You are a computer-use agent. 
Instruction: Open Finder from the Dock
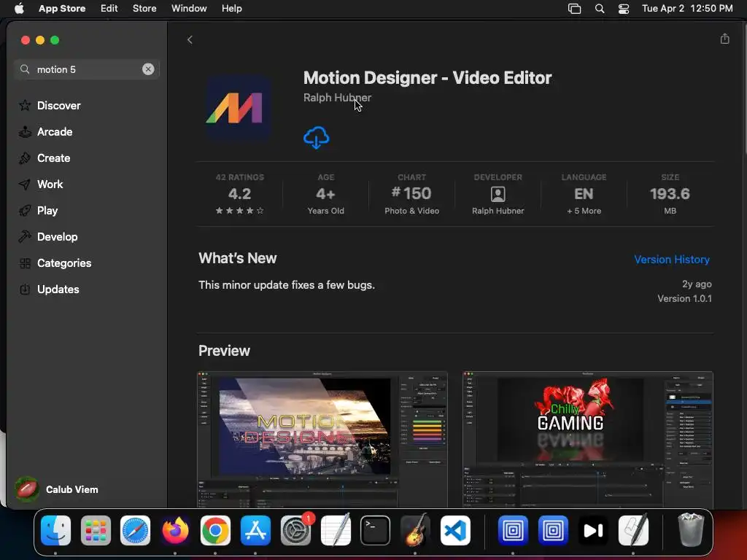tap(55, 531)
